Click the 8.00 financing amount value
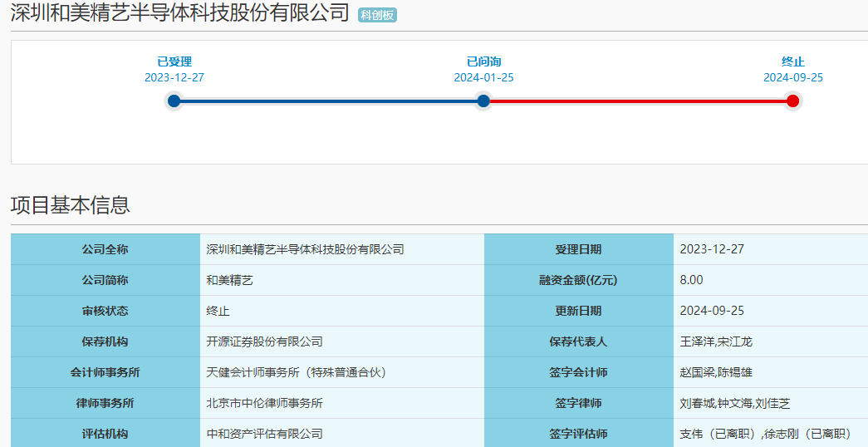868x447 pixels. 771,280
